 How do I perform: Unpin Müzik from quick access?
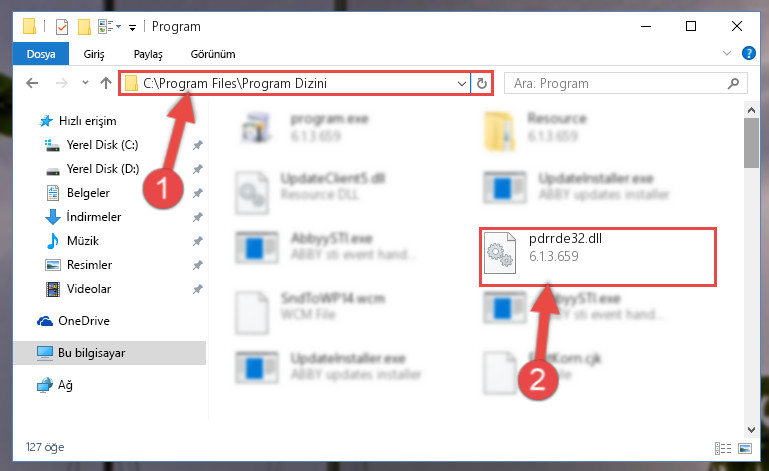point(197,241)
